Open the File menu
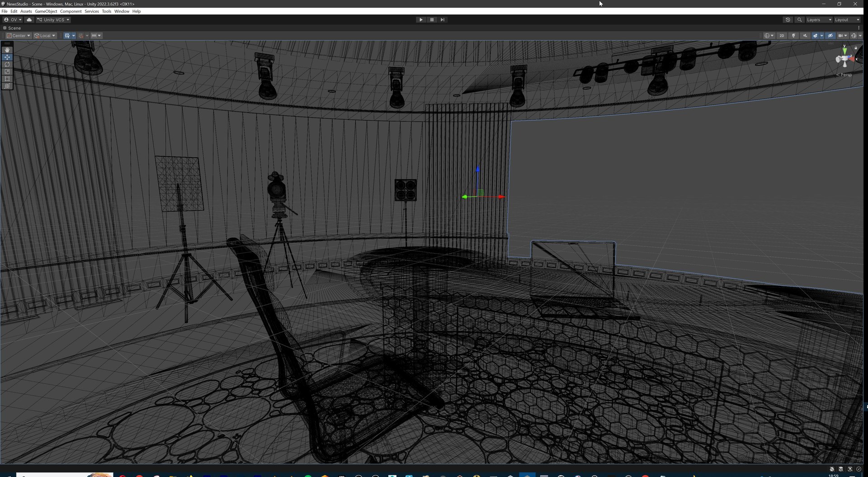Screen dimensions: 868x477 coord(5,11)
